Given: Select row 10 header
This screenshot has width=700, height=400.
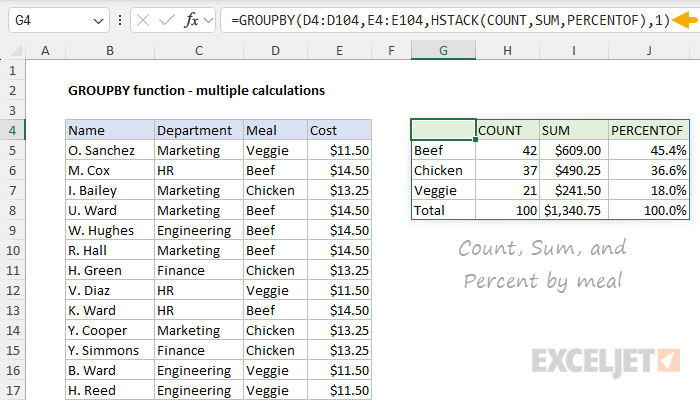Looking at the screenshot, I should point(12,250).
